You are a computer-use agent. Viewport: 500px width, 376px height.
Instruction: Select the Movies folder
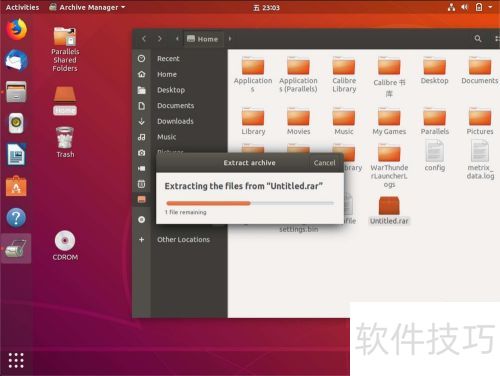(x=298, y=121)
